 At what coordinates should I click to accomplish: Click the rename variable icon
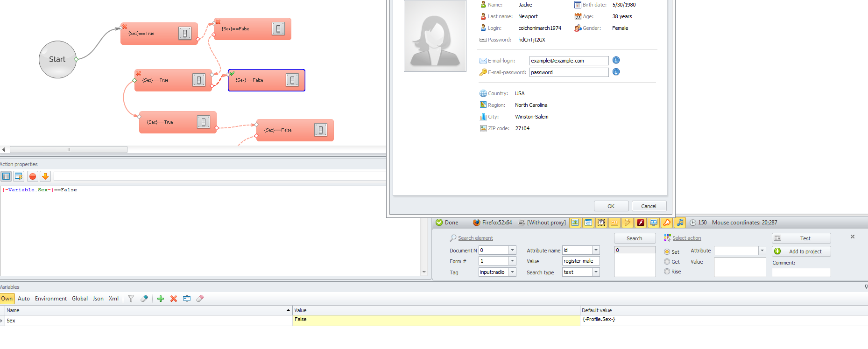click(187, 299)
